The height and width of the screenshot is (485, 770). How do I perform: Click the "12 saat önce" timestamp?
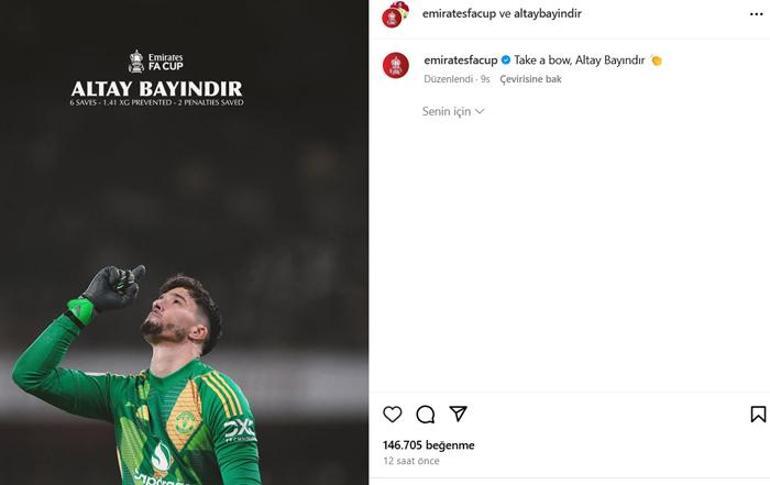click(x=411, y=461)
